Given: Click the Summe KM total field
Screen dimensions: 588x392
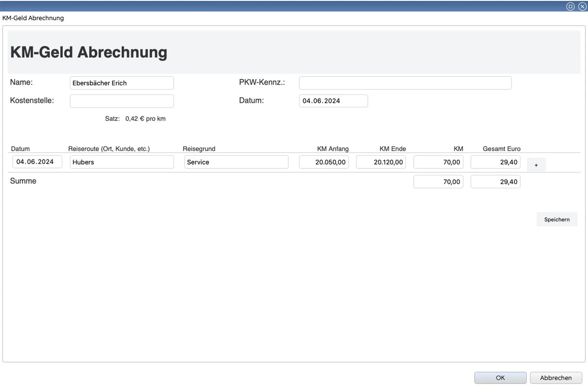Looking at the screenshot, I should 438,182.
